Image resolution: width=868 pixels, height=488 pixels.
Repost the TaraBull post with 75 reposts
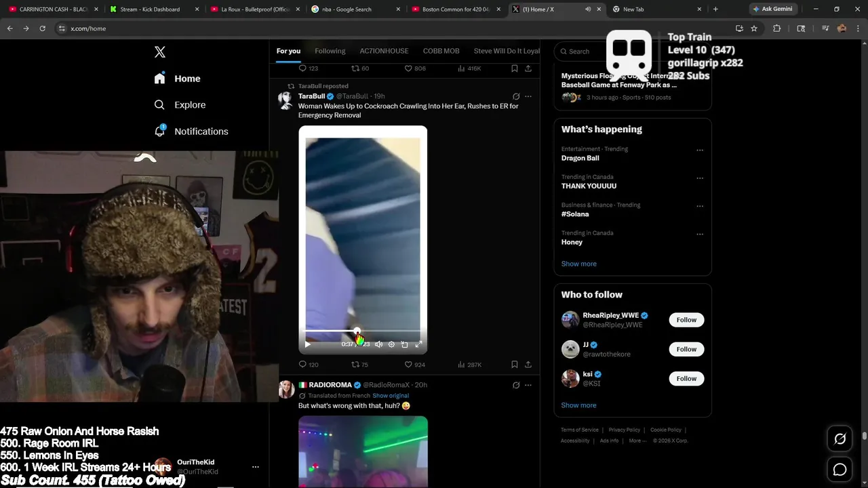[x=359, y=365]
